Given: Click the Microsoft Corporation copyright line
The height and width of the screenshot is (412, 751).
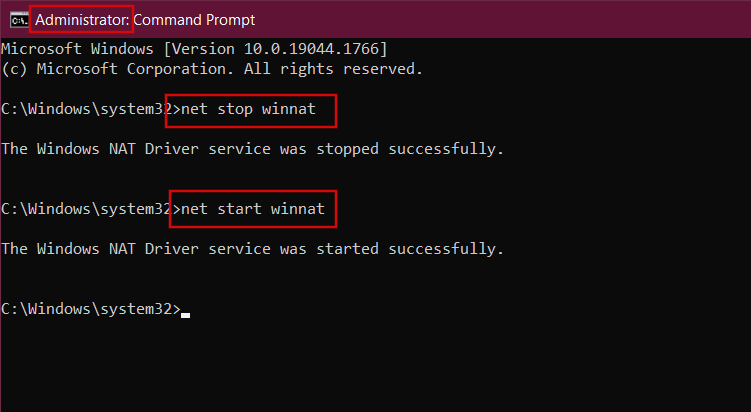Looking at the screenshot, I should click(x=212, y=69).
